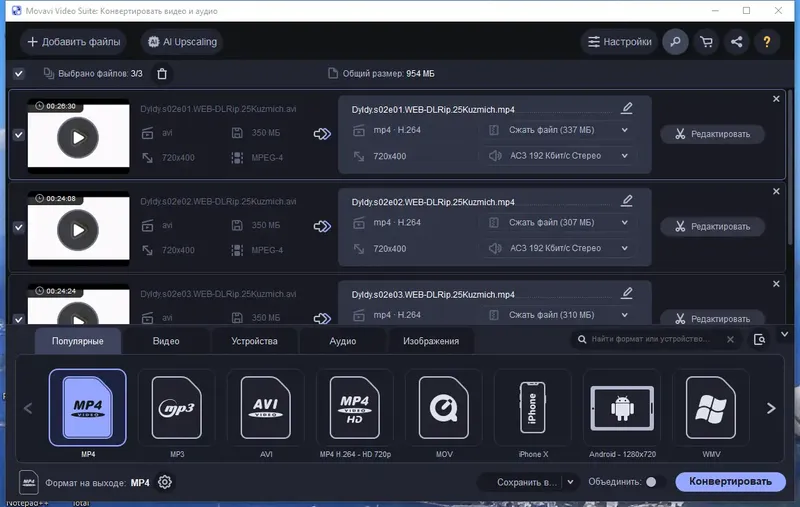Rename s02e02 output with pencil icon
The width and height of the screenshot is (800, 507).
pyautogui.click(x=627, y=200)
